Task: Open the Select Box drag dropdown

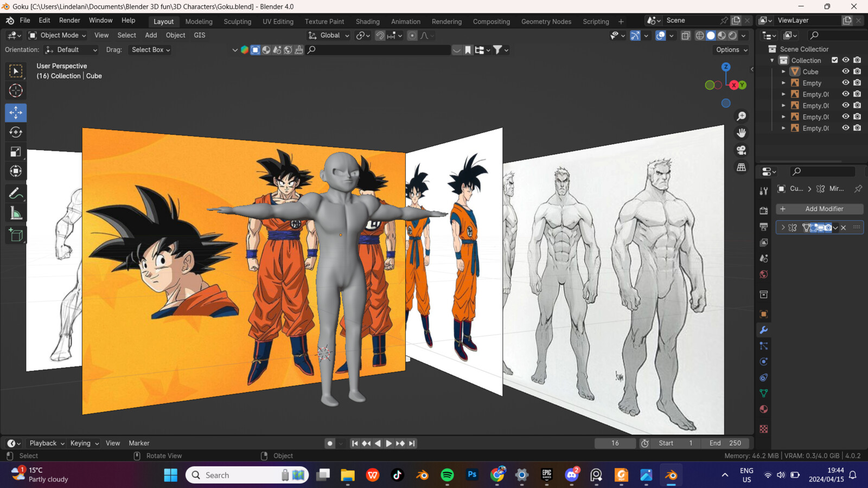Action: (x=150, y=50)
